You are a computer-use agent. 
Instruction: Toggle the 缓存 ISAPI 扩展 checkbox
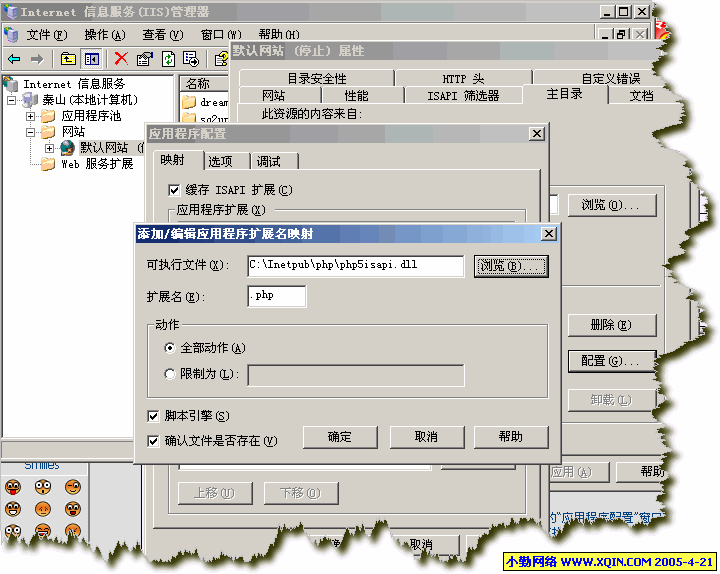tap(174, 190)
